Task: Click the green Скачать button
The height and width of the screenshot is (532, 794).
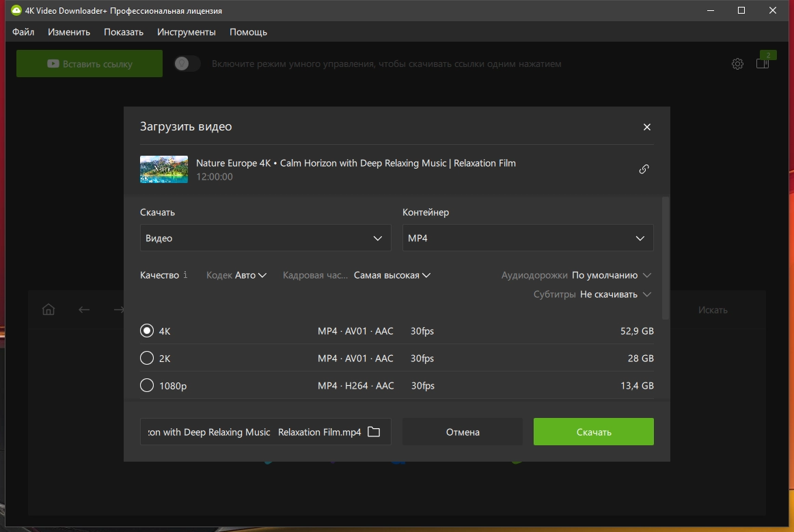Action: pyautogui.click(x=594, y=432)
